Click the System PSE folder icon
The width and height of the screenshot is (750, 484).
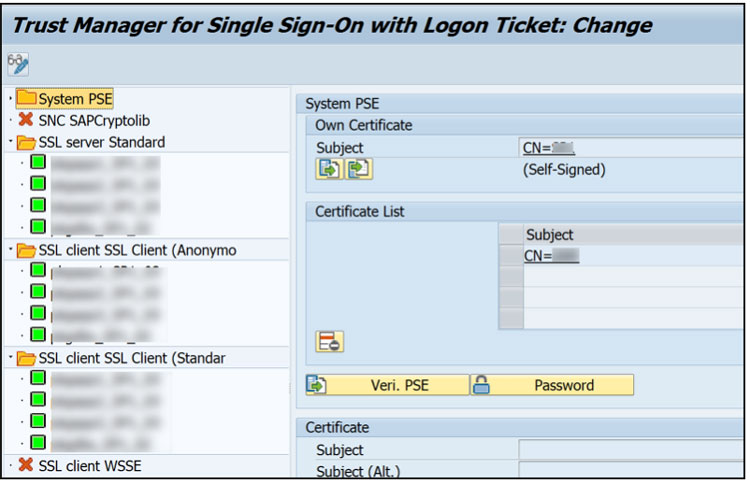coord(26,98)
